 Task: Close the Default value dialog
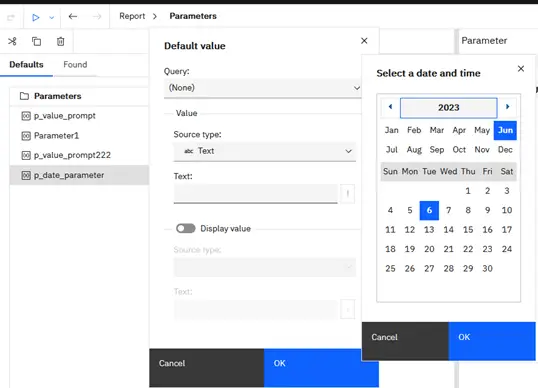click(x=364, y=41)
